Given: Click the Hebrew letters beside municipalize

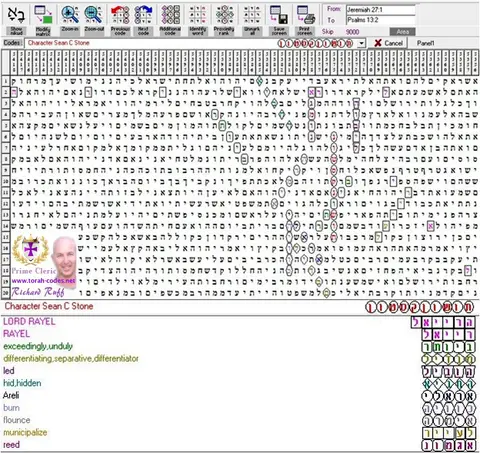Looking at the screenshot, I should [448, 433].
